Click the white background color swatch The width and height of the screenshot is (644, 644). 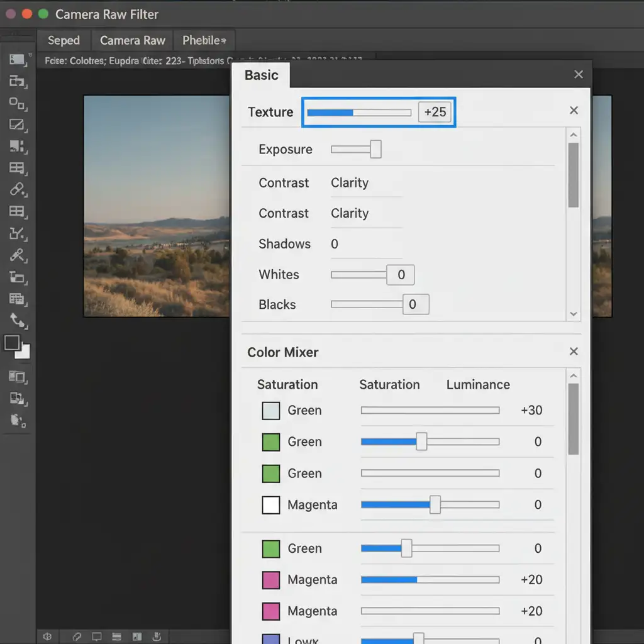coord(24,352)
